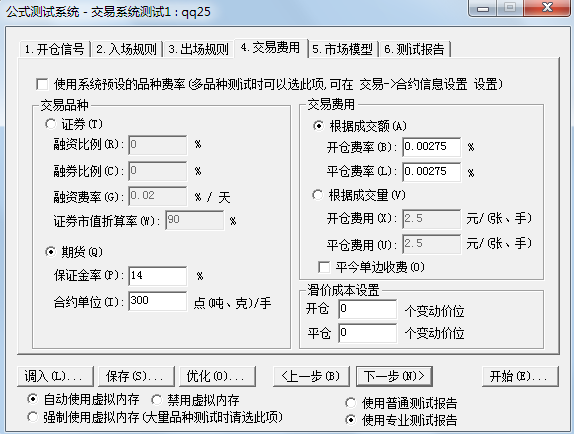Screen dimensions: 574x434
Task: Focus the 融资比例(R) input field
Action: (157, 145)
